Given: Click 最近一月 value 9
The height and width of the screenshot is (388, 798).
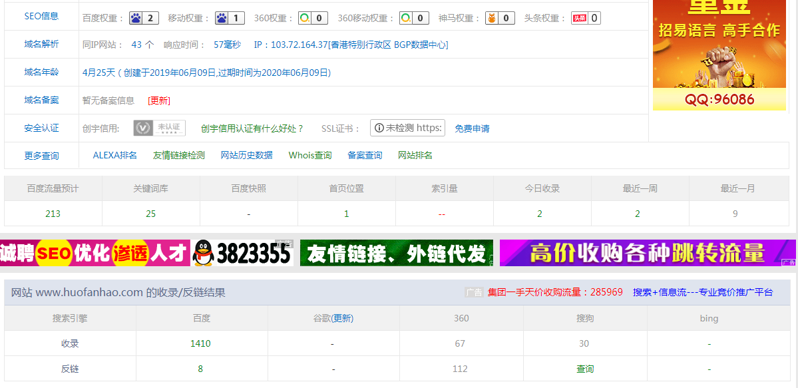Looking at the screenshot, I should click(735, 214).
